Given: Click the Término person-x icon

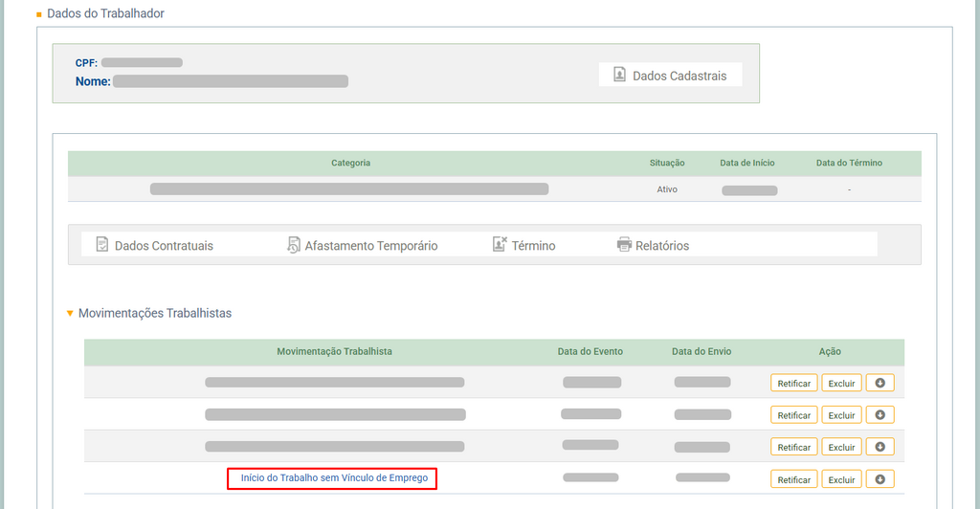Looking at the screenshot, I should (x=500, y=245).
